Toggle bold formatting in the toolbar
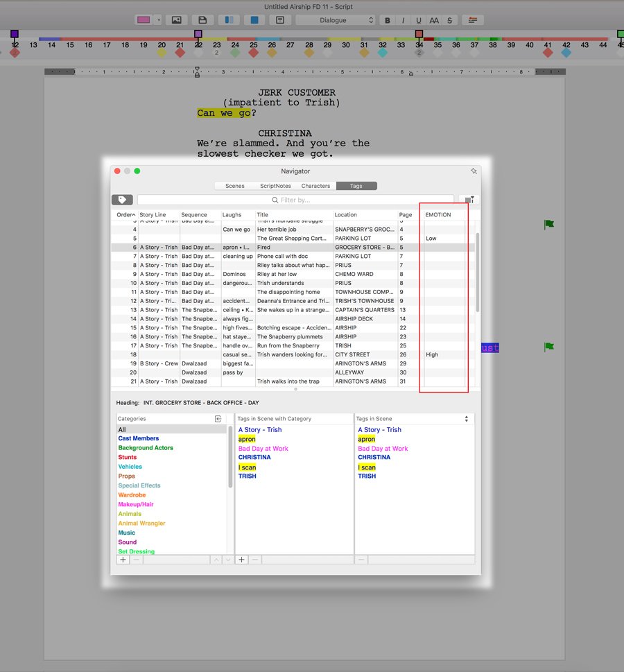Viewport: 624px width, 672px height. [x=388, y=20]
